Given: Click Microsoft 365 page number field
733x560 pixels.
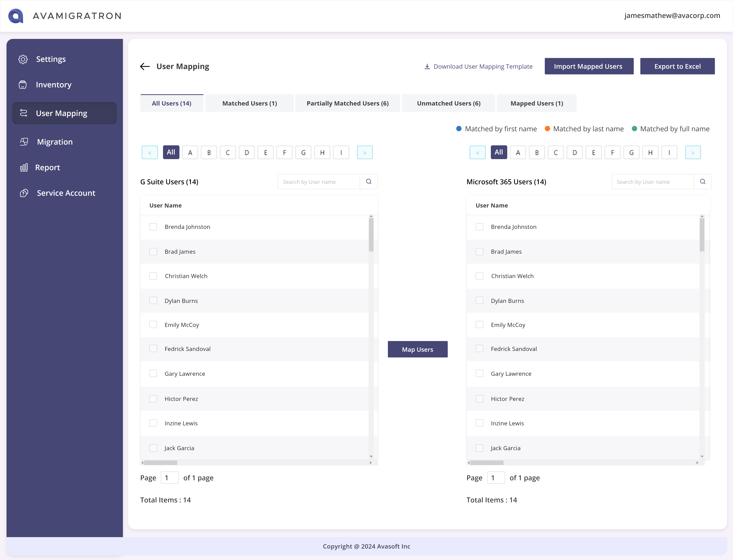Looking at the screenshot, I should 496,478.
